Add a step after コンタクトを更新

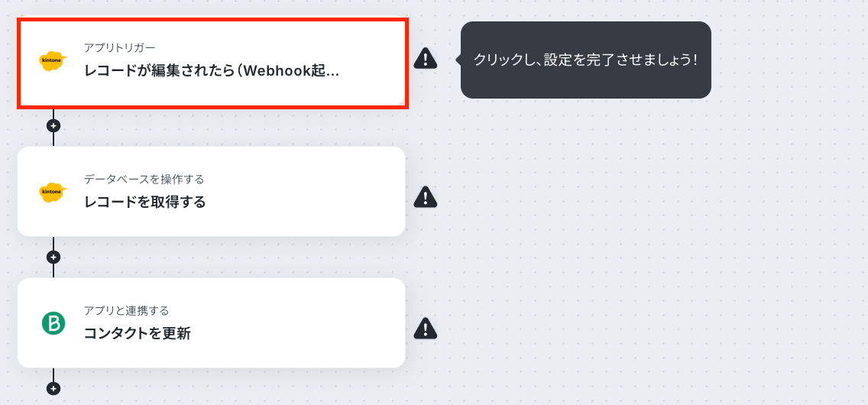point(53,388)
